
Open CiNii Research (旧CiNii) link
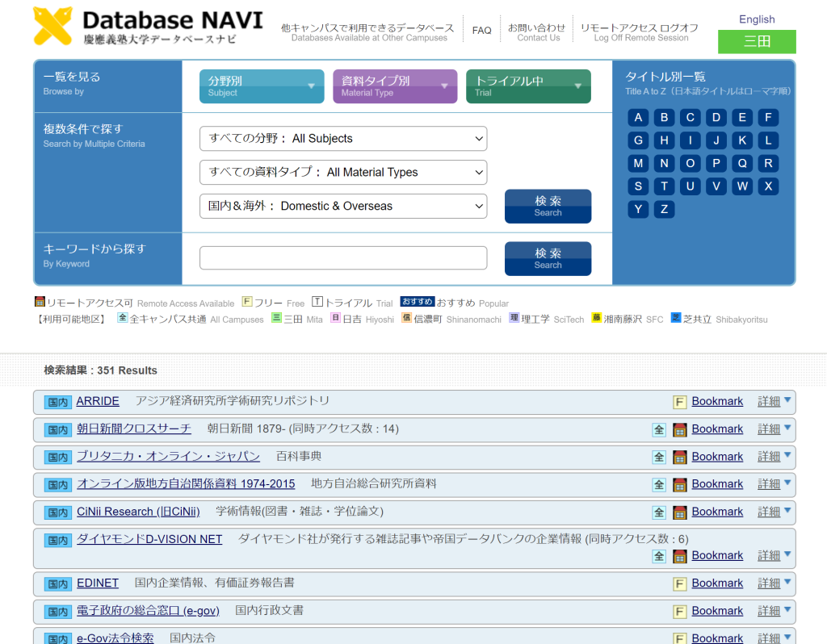coord(138,512)
